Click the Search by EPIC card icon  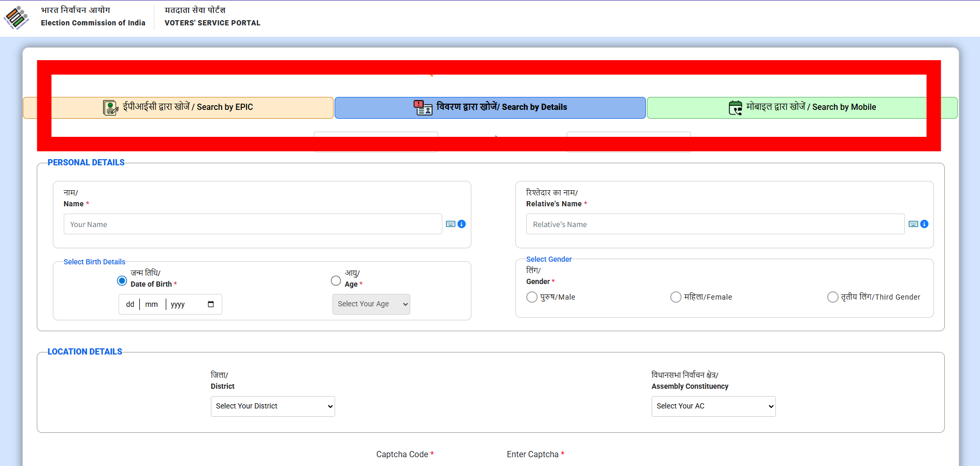tap(110, 107)
